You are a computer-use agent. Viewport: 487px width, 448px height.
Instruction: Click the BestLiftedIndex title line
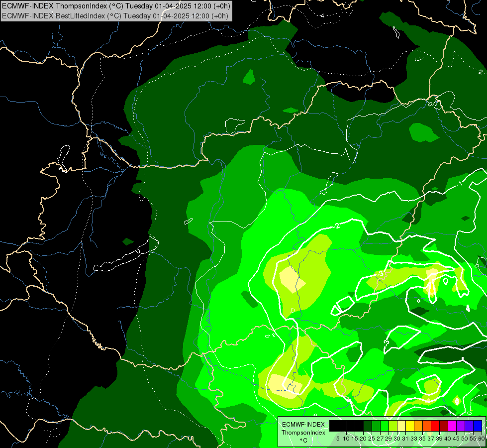click(115, 16)
